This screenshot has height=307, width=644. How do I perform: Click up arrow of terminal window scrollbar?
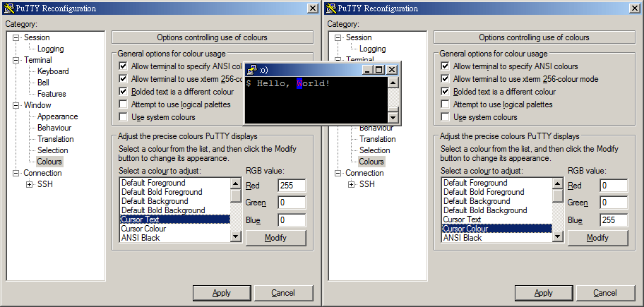(x=393, y=83)
